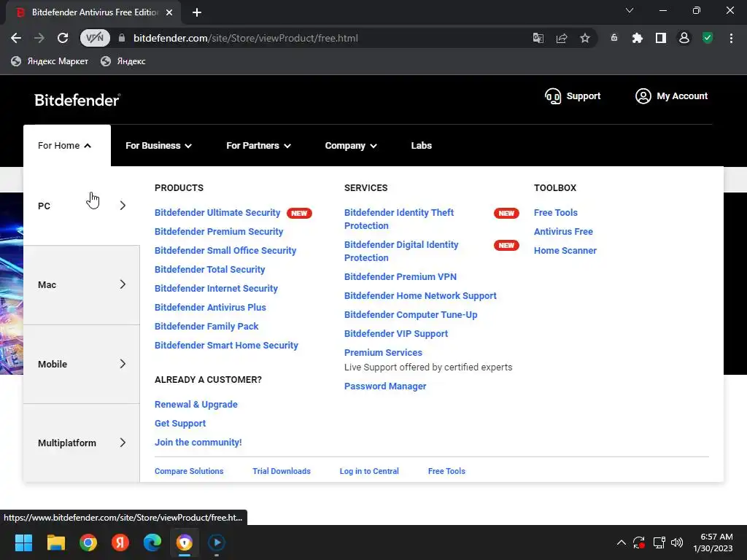
Task: Open Bitdefender Digital Identity Protection
Action: point(401,251)
